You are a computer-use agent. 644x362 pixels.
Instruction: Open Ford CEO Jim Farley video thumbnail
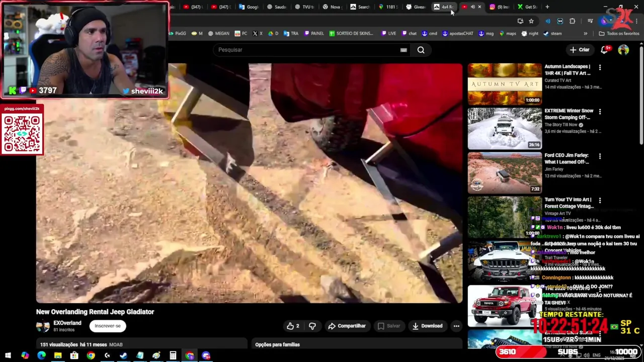coord(505,172)
